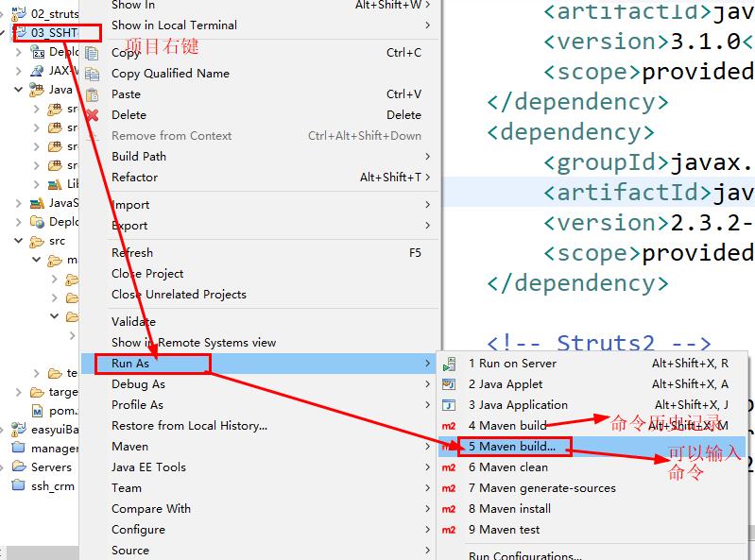Click the ssh_crm folder icon

tap(18, 485)
